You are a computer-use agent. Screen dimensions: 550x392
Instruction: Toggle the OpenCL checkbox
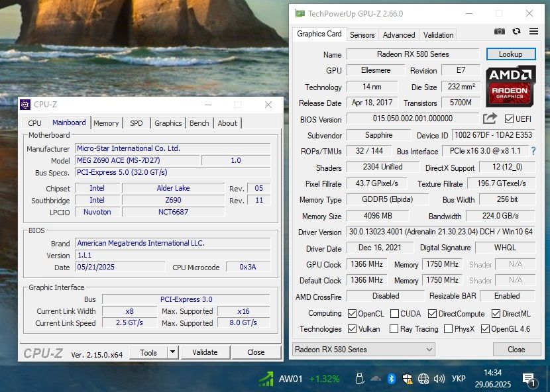352,313
